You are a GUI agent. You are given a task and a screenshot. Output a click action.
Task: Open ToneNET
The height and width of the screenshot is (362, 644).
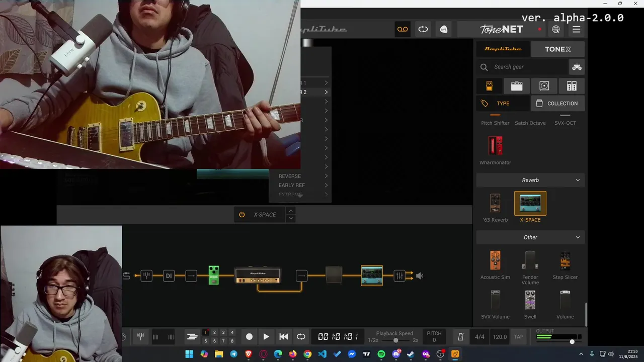(502, 29)
